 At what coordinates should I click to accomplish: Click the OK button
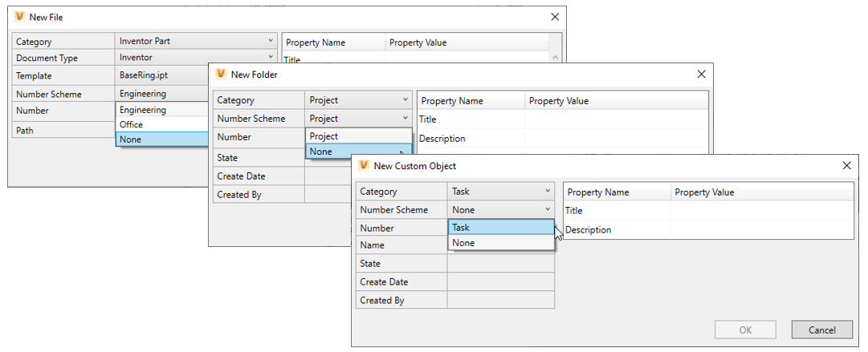click(745, 330)
